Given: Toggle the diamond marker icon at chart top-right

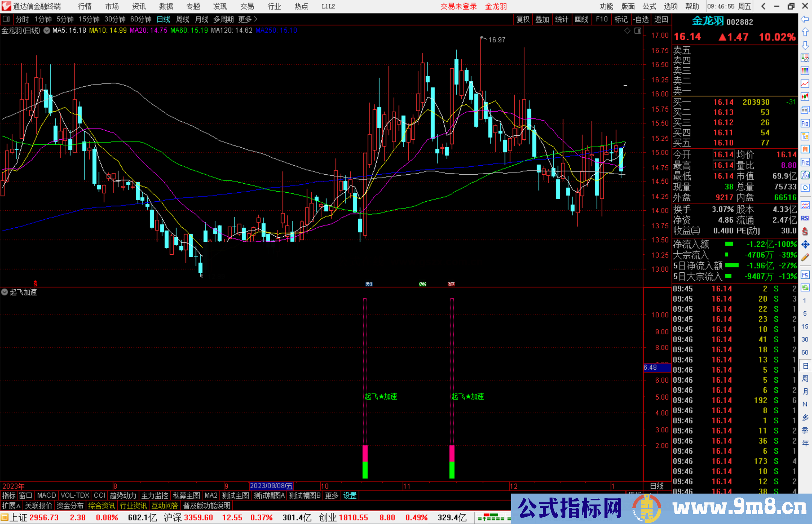Looking at the screenshot, I should click(627, 31).
